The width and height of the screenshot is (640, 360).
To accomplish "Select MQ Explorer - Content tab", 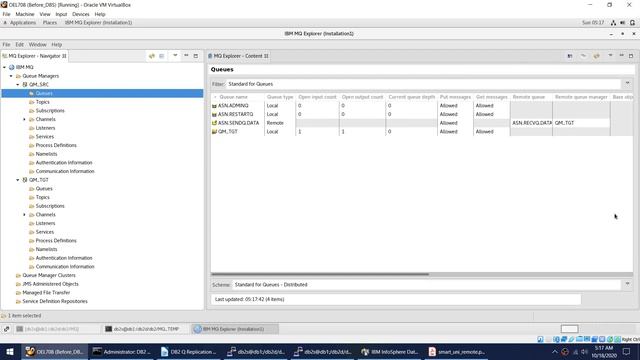I will 238,56.
